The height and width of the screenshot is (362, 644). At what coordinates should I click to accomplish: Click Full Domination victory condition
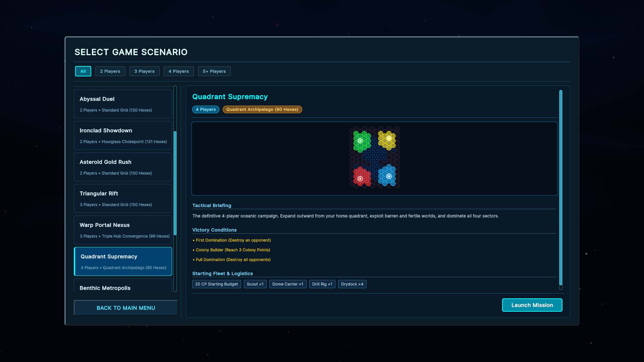231,260
